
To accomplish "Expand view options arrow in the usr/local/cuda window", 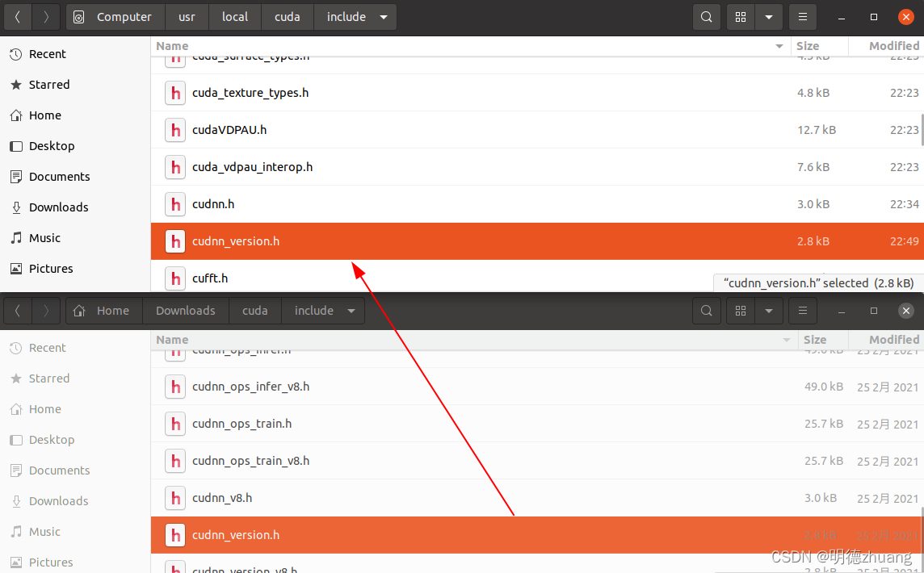I will [768, 17].
